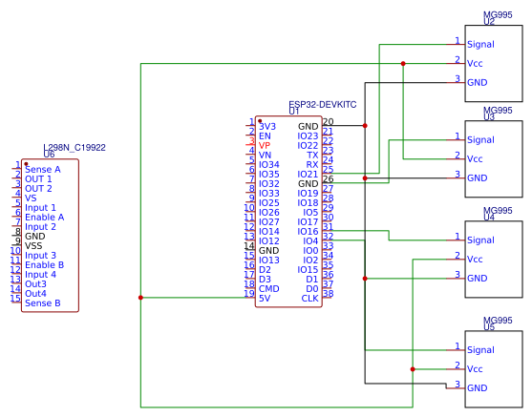This screenshot has height=417, width=532.
Task: Select the Signal pin of servo U3
Action: tap(480, 140)
